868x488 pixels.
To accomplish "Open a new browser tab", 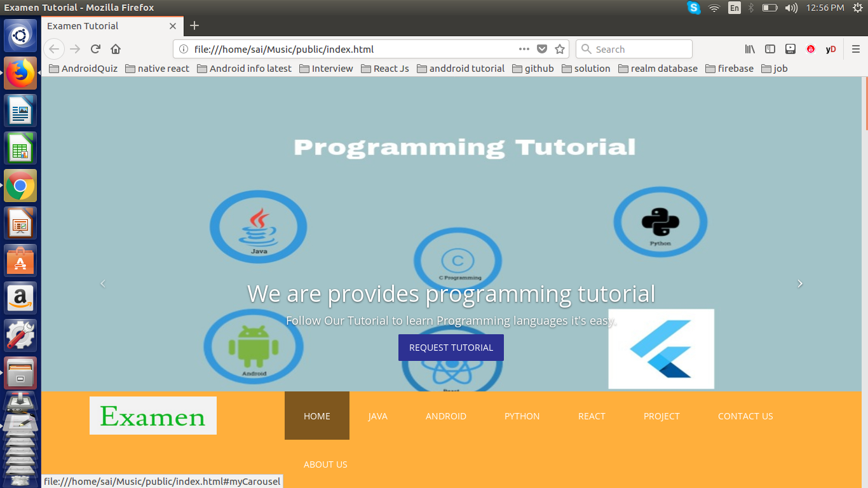I will point(194,25).
